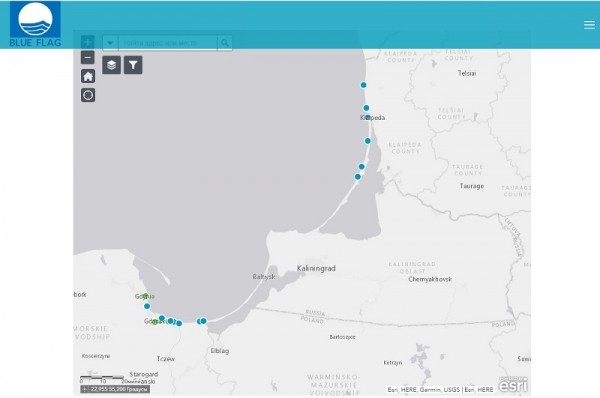Click the Telsiai city label
Viewport: 600px width, 398px height.
pos(467,73)
